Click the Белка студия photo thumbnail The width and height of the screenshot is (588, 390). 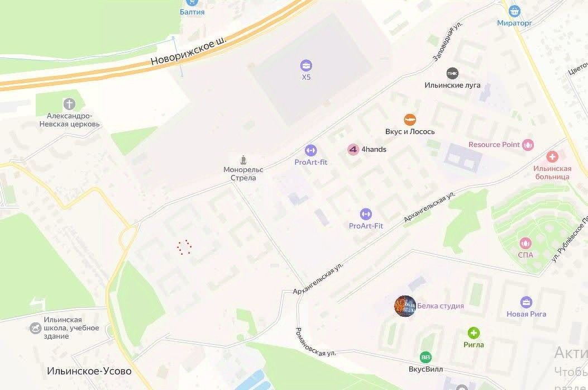tap(405, 306)
